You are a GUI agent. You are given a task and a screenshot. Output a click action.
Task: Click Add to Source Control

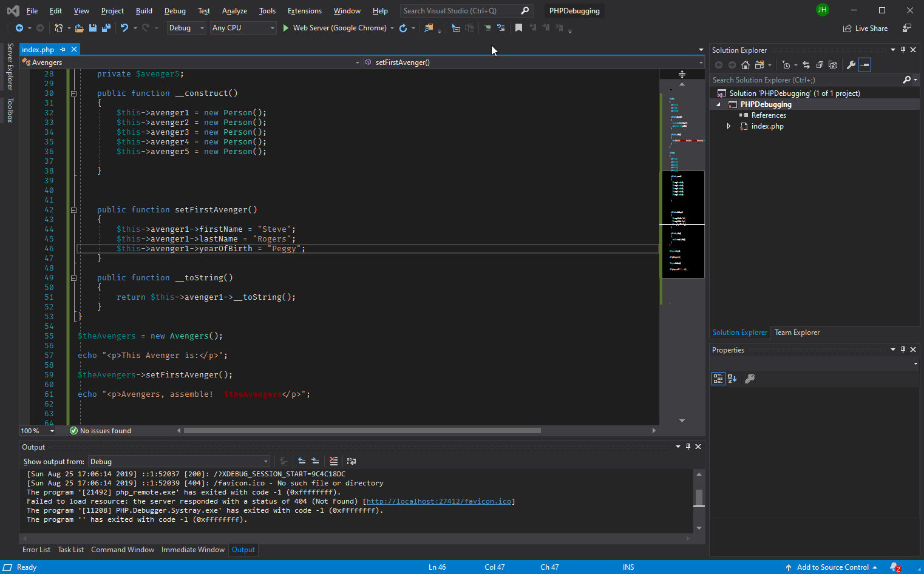click(833, 567)
